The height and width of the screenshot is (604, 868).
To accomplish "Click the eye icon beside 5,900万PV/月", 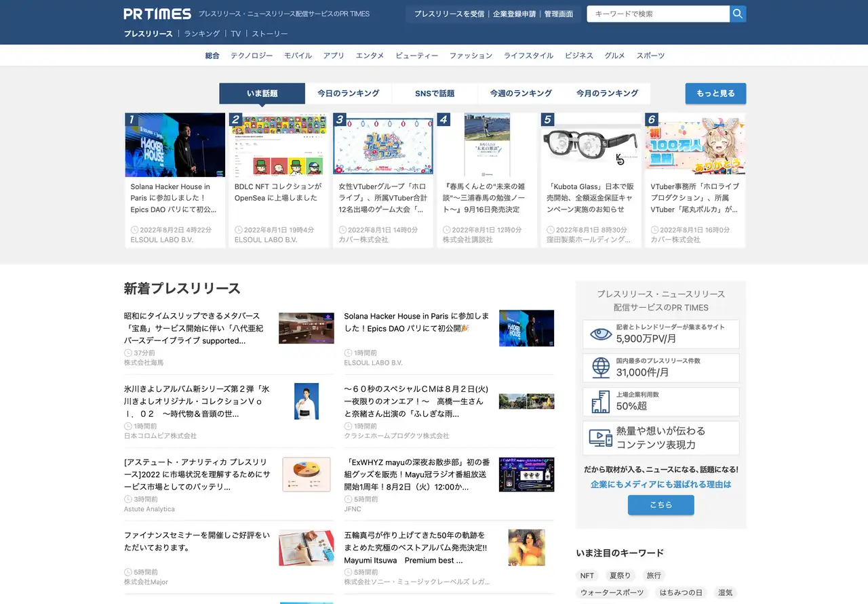I will (600, 334).
